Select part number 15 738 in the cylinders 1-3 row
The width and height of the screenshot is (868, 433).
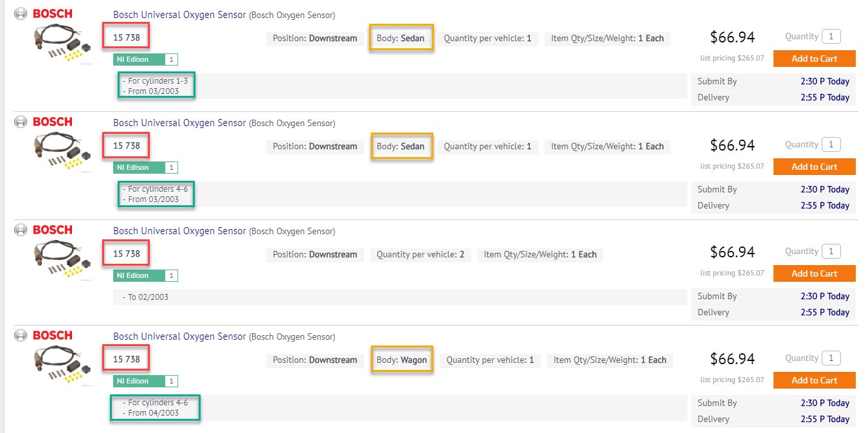tap(127, 37)
